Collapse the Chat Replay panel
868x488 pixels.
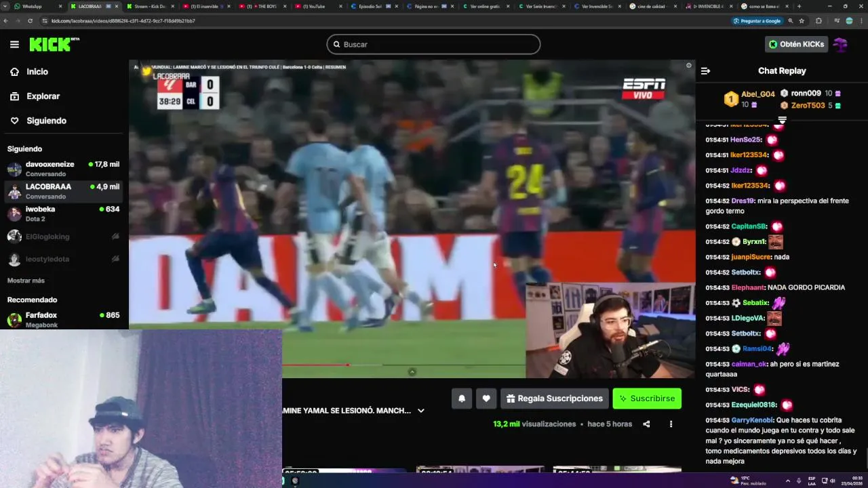click(x=705, y=70)
